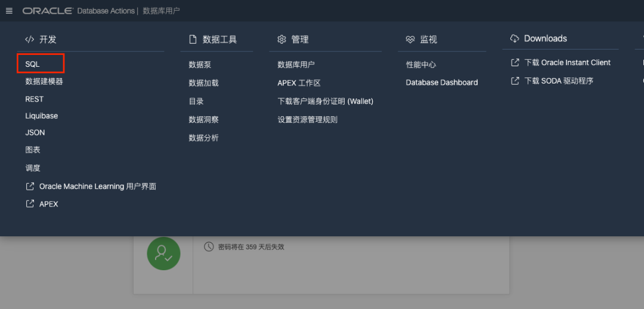Viewport: 644px width, 309px height.
Task: Click the cloud download icon beside Downloads
Action: pos(515,39)
